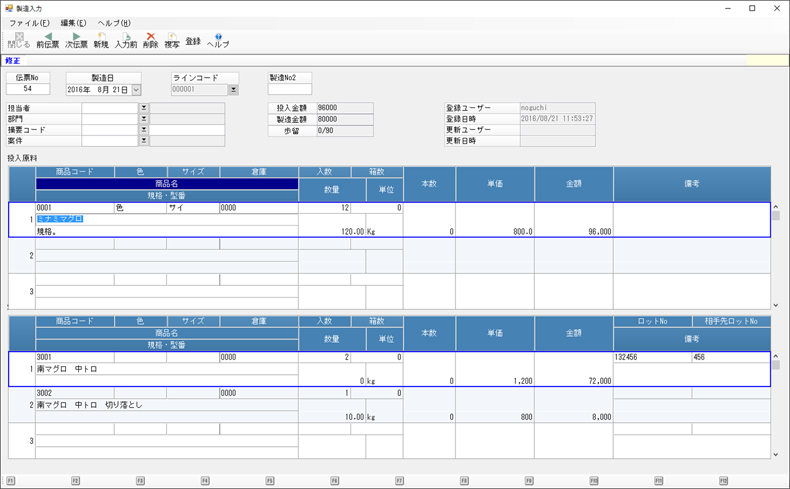This screenshot has height=489, width=790.
Task: Create a new slip with 新規 icon
Action: click(x=101, y=40)
